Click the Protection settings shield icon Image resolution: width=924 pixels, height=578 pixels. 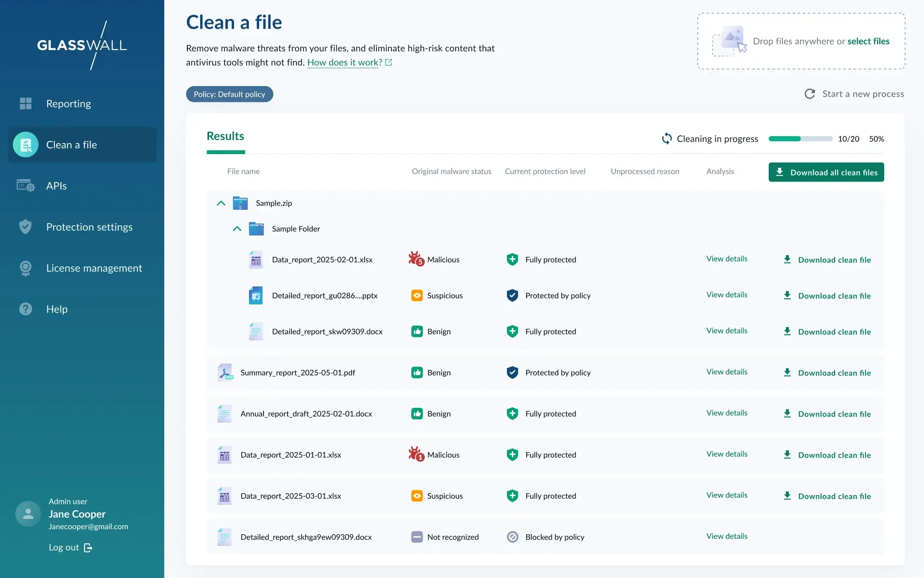click(x=26, y=227)
